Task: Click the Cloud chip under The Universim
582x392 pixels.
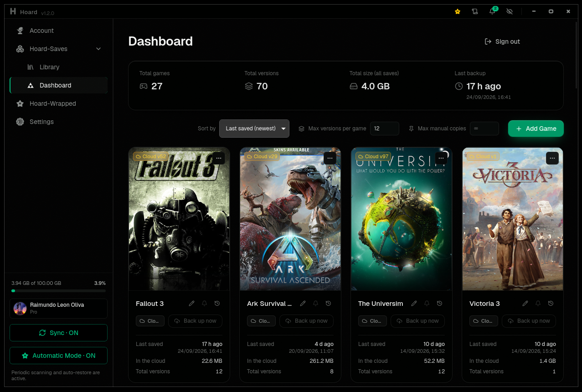Action: point(372,321)
